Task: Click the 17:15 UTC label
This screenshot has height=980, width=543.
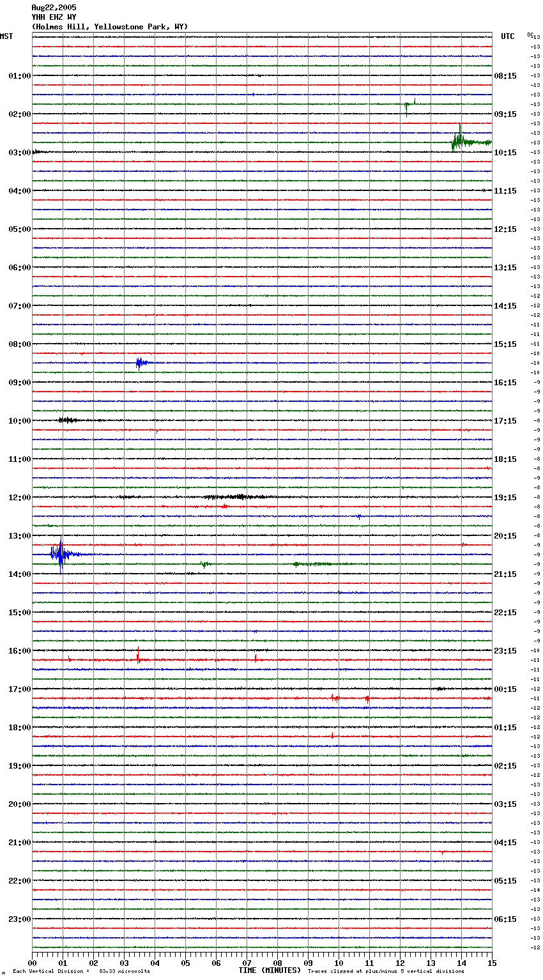Action: tap(505, 421)
